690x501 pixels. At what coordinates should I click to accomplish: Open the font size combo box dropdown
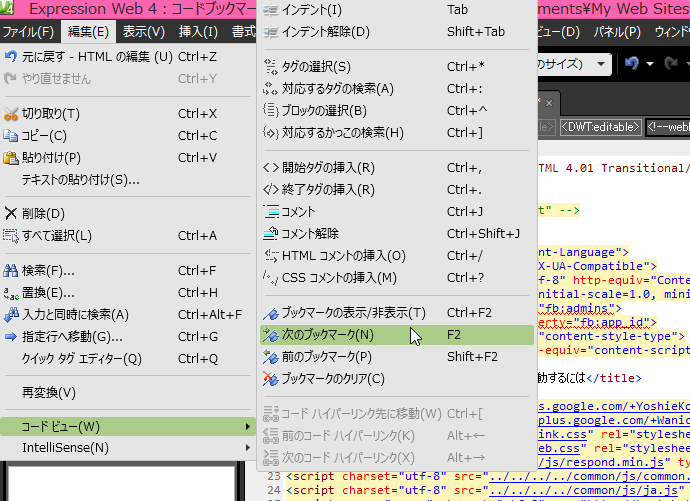[600, 64]
